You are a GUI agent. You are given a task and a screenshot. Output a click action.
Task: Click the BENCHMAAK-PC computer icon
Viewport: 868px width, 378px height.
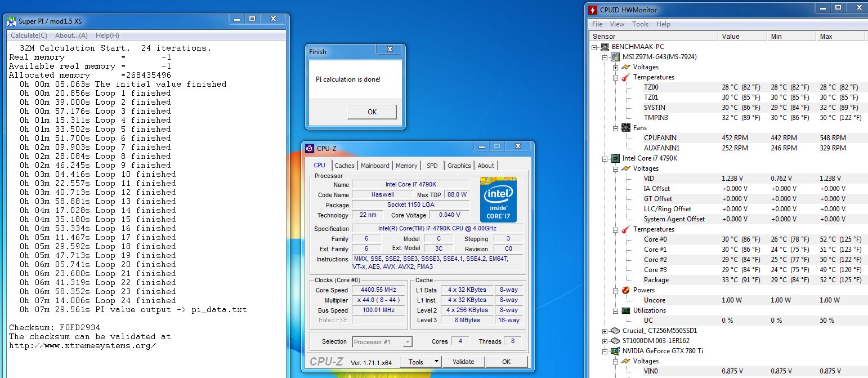(605, 47)
